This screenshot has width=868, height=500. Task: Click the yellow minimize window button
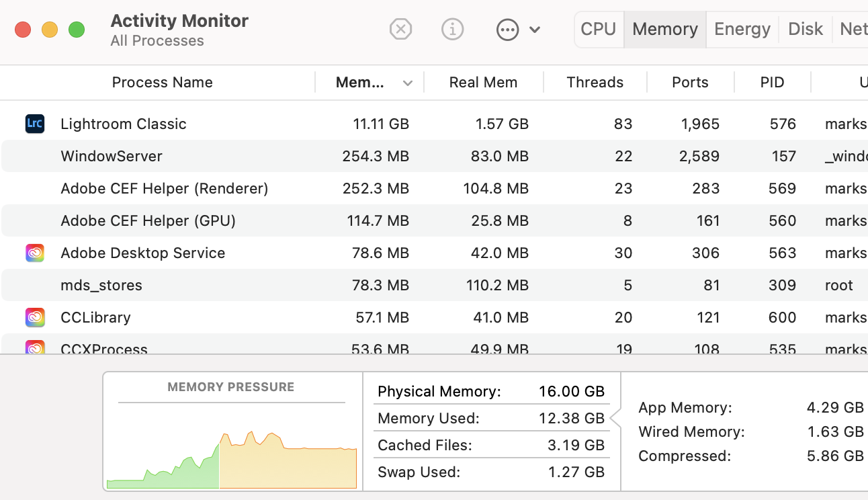tap(50, 30)
